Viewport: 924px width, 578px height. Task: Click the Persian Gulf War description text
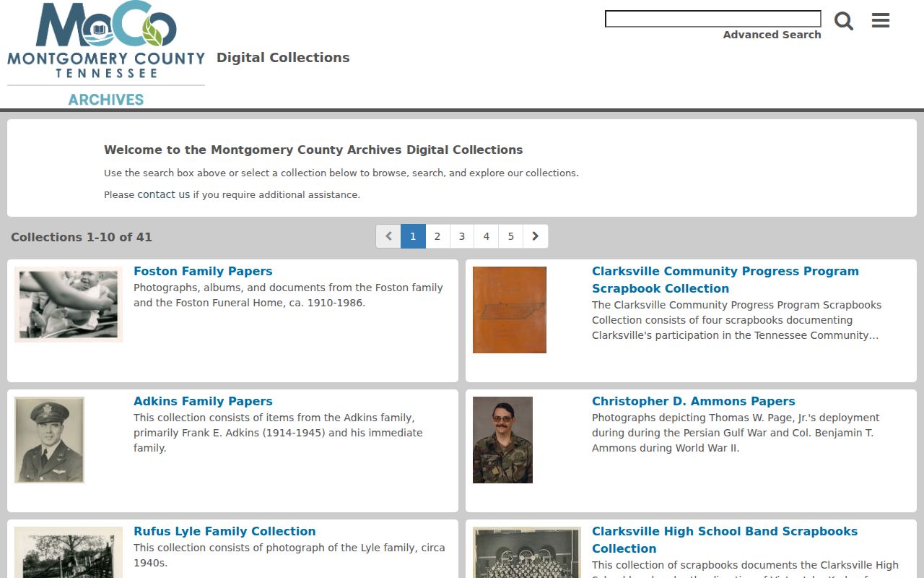point(736,433)
